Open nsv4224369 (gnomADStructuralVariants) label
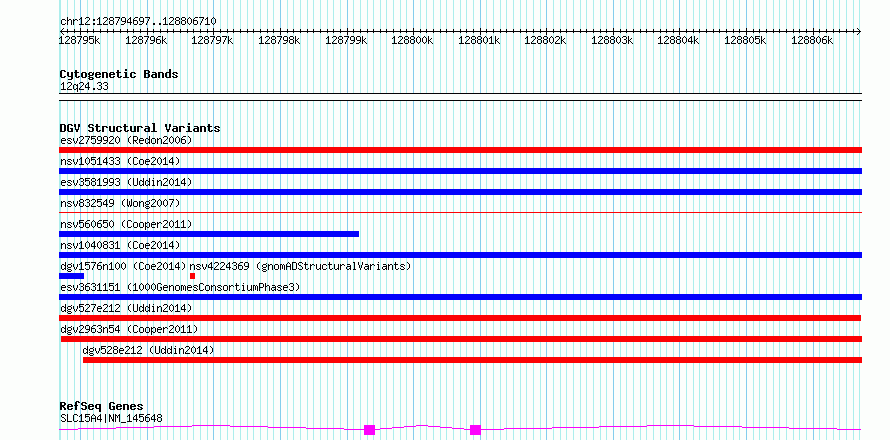The width and height of the screenshot is (890, 440). tap(300, 266)
